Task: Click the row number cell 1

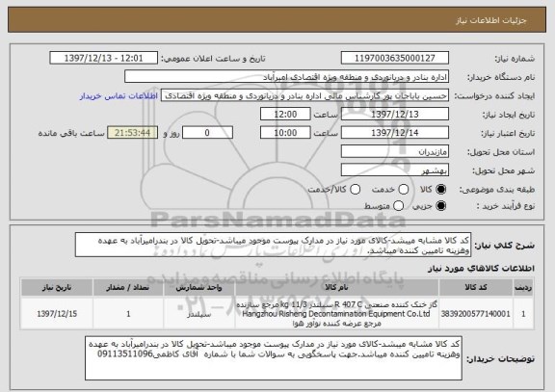Action: coord(523,314)
